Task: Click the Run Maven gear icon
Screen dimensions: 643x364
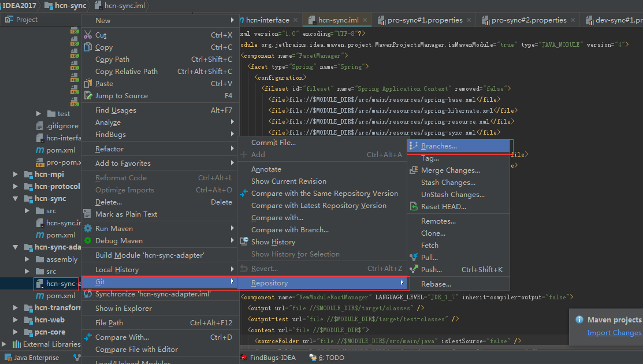Action: (x=88, y=228)
